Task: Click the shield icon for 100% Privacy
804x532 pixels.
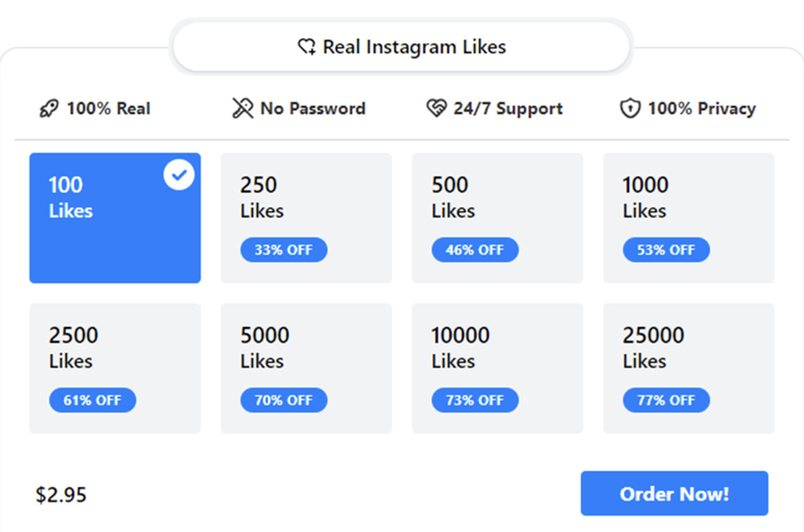Action: pos(630,109)
